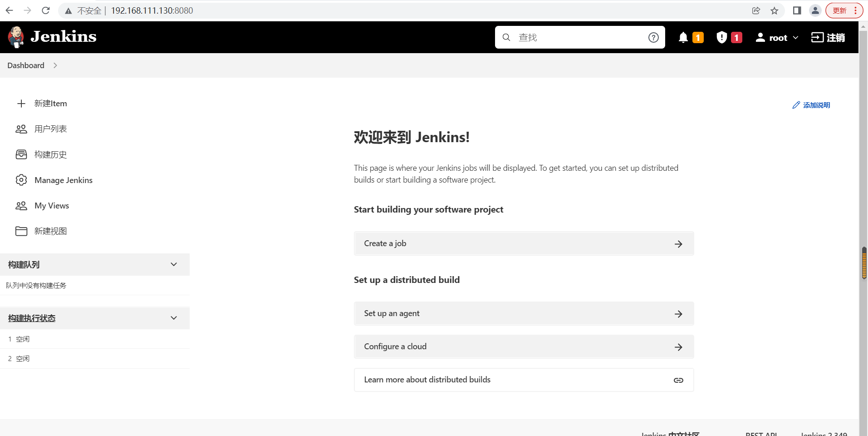Click the Configure a cloud button

(x=524, y=347)
